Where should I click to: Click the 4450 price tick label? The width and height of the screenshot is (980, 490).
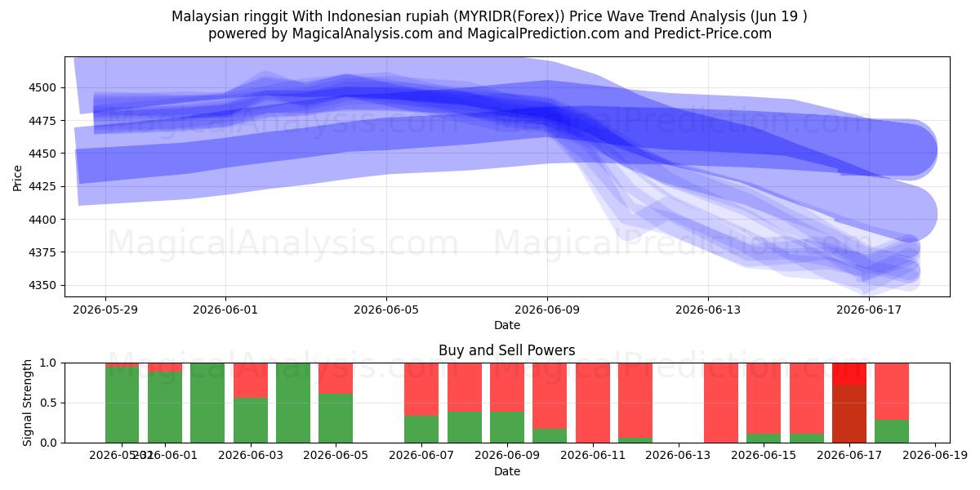[45, 154]
